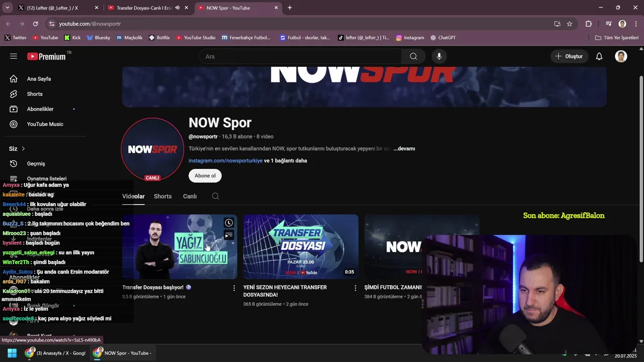Screen dimensions: 644x362
Task: Mute the Transfer Dosyası-Canlı tab audio
Action: (x=177, y=8)
